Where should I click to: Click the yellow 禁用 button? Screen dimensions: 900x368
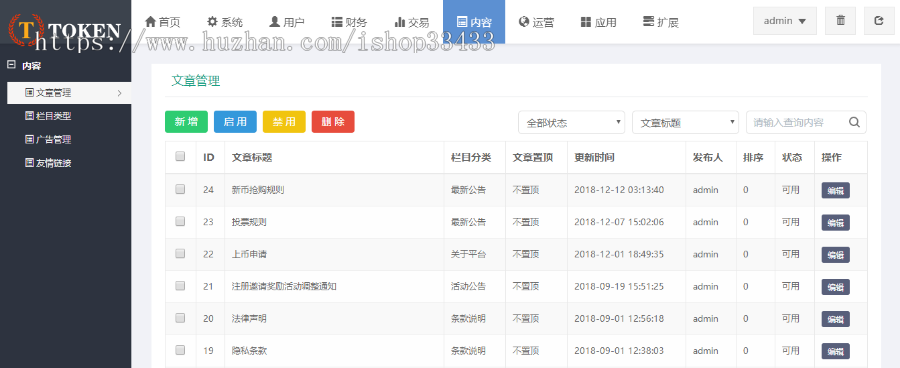coord(284,122)
